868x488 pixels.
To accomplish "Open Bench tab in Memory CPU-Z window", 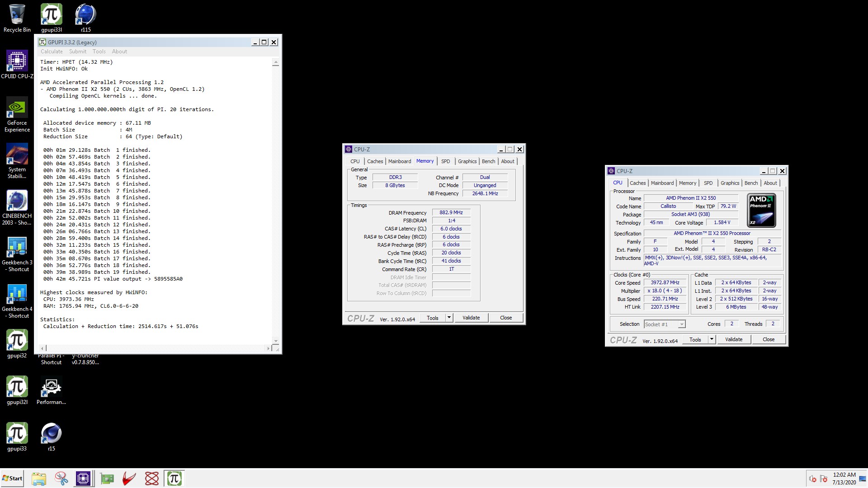I will [488, 161].
